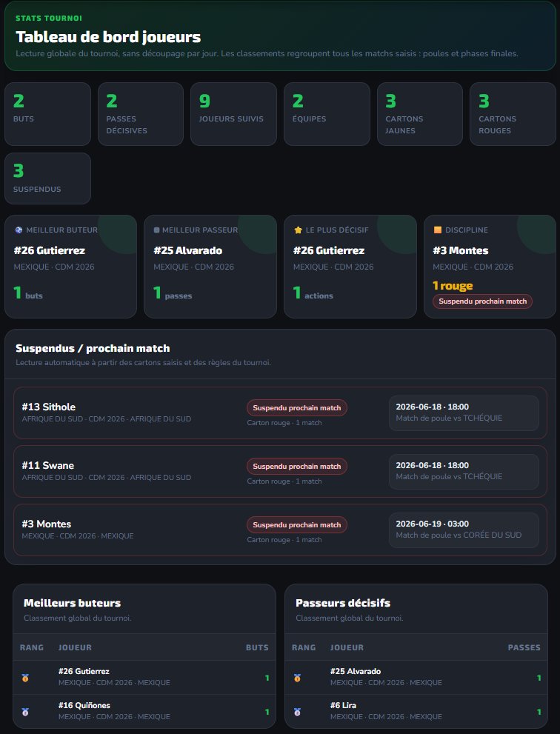Select the #13 Sithole suspended player row
Screen dimensions: 560x734
[280, 413]
